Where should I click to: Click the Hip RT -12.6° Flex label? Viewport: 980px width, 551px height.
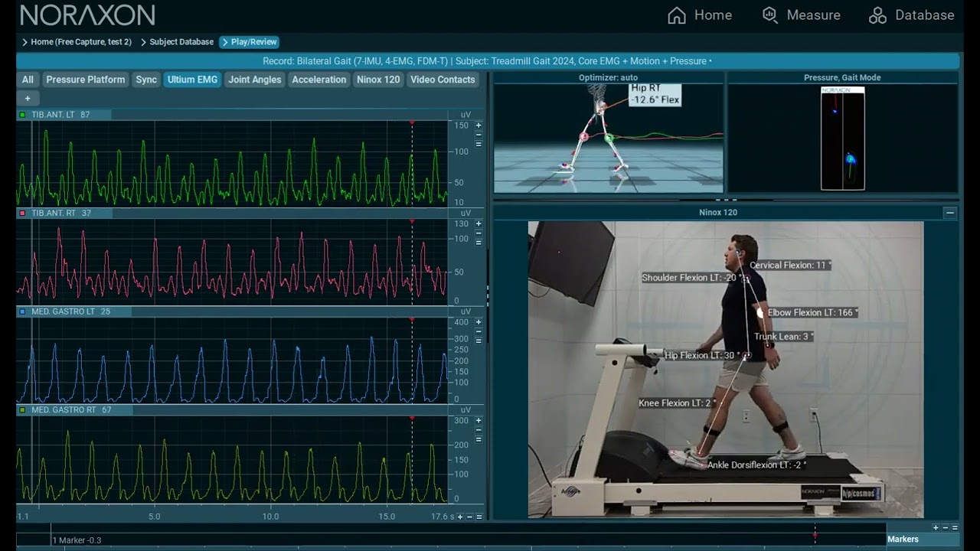click(x=655, y=94)
